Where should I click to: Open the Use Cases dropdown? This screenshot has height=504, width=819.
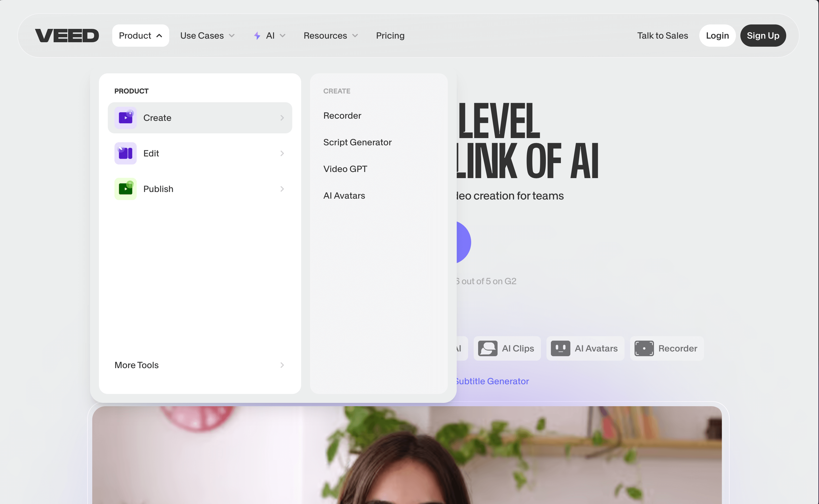pos(207,36)
